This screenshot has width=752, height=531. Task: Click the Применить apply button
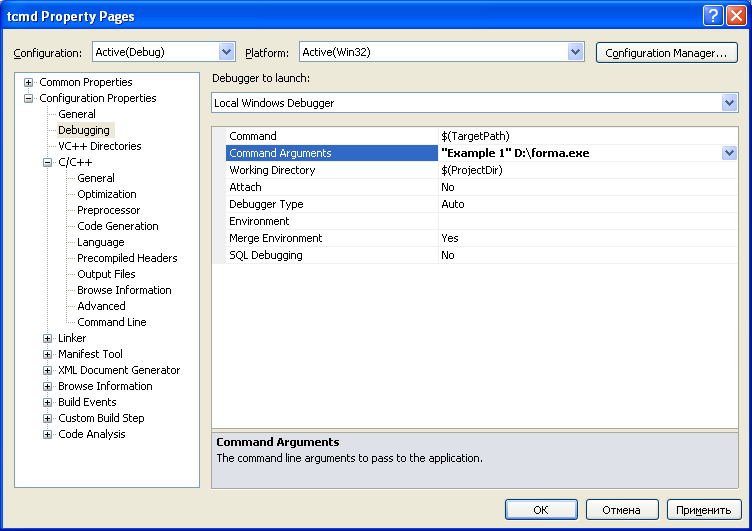[704, 509]
